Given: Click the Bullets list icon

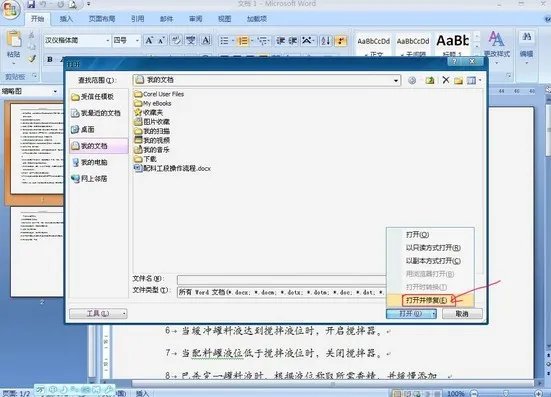Looking at the screenshot, I should pos(224,41).
